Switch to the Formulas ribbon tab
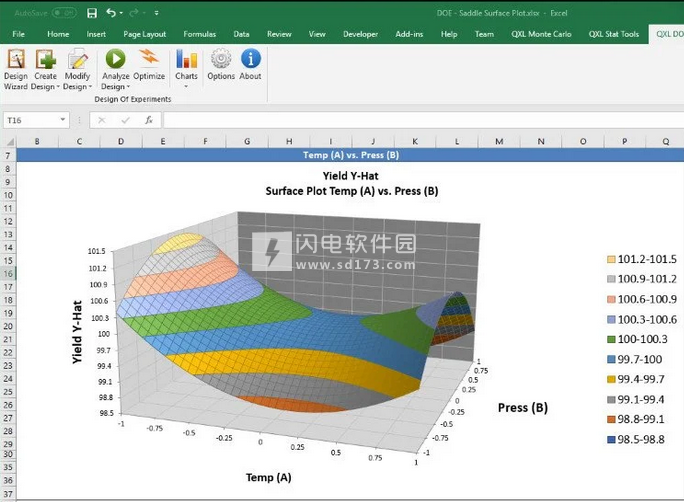Image resolution: width=684 pixels, height=502 pixels. (199, 33)
